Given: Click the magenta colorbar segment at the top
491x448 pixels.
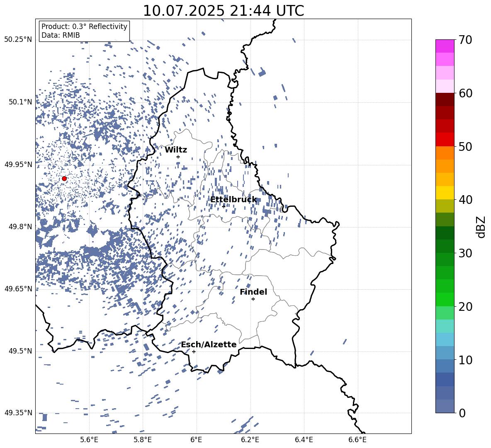Looking at the screenshot, I should click(445, 46).
